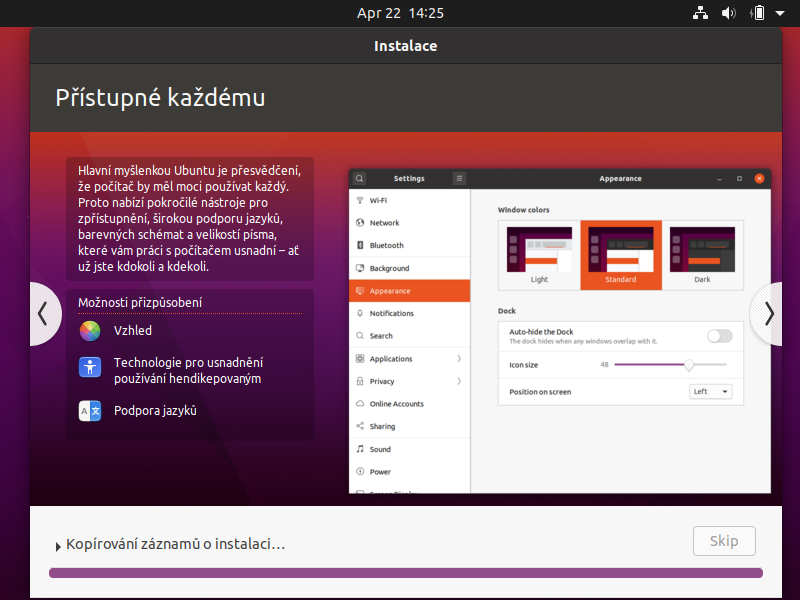
Task: Click the Podpora jazyků label
Action: pos(155,411)
